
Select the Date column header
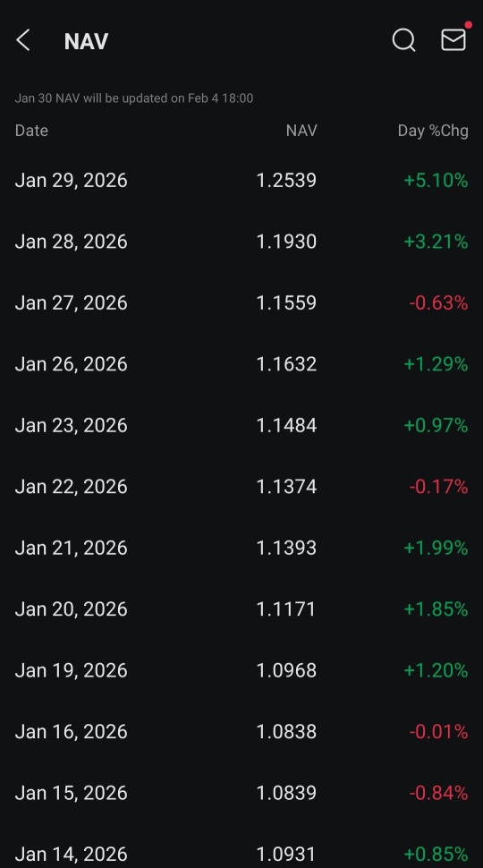(31, 131)
